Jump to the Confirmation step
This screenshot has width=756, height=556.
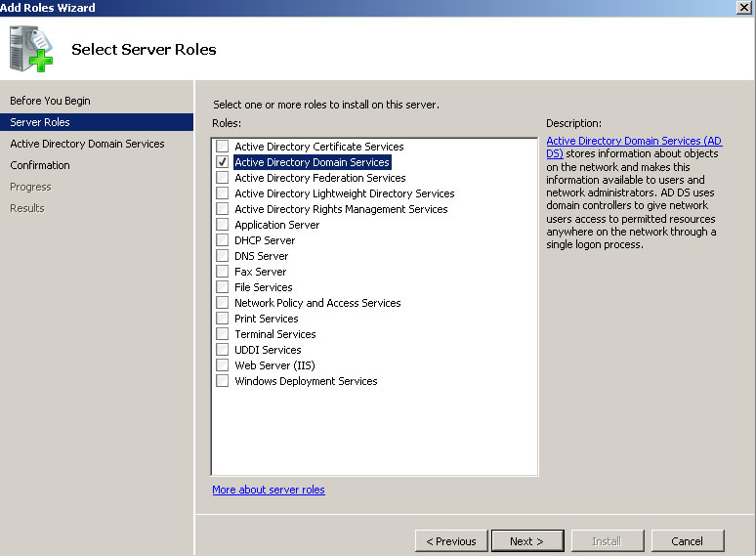(x=40, y=165)
